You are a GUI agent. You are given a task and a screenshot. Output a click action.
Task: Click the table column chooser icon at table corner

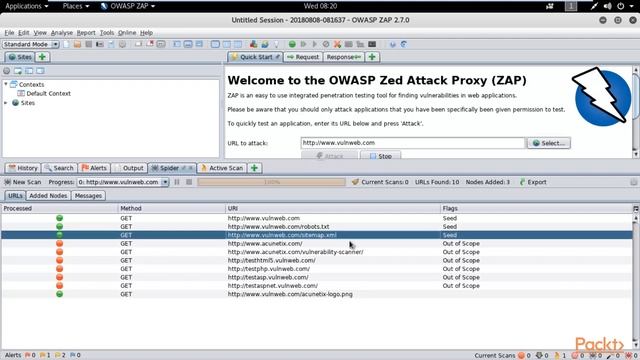pos(636,209)
